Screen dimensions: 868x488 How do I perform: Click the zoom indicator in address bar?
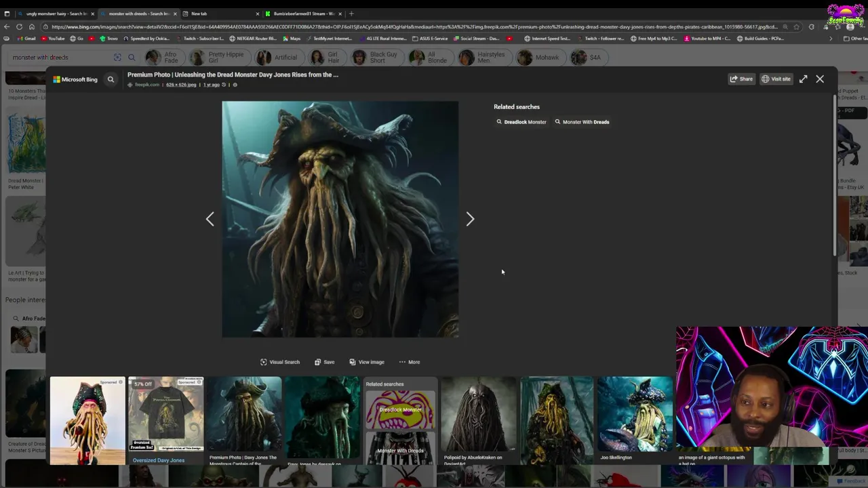[x=785, y=27]
